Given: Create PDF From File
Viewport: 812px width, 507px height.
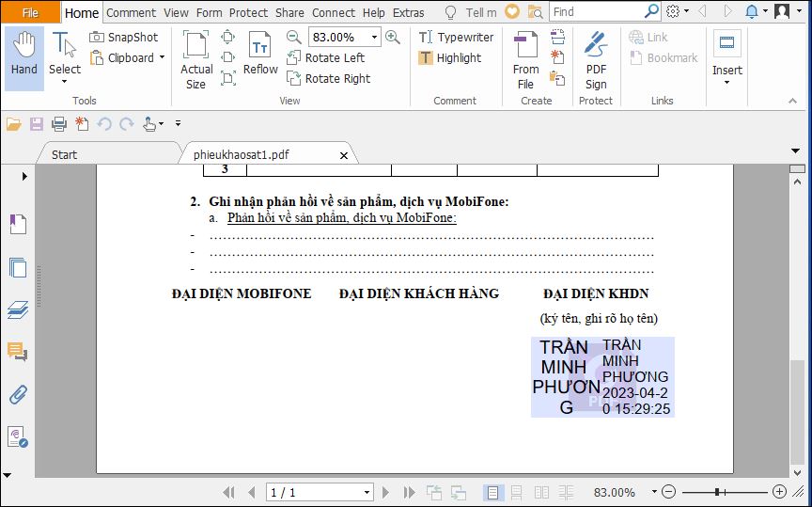Looking at the screenshot, I should (525, 59).
